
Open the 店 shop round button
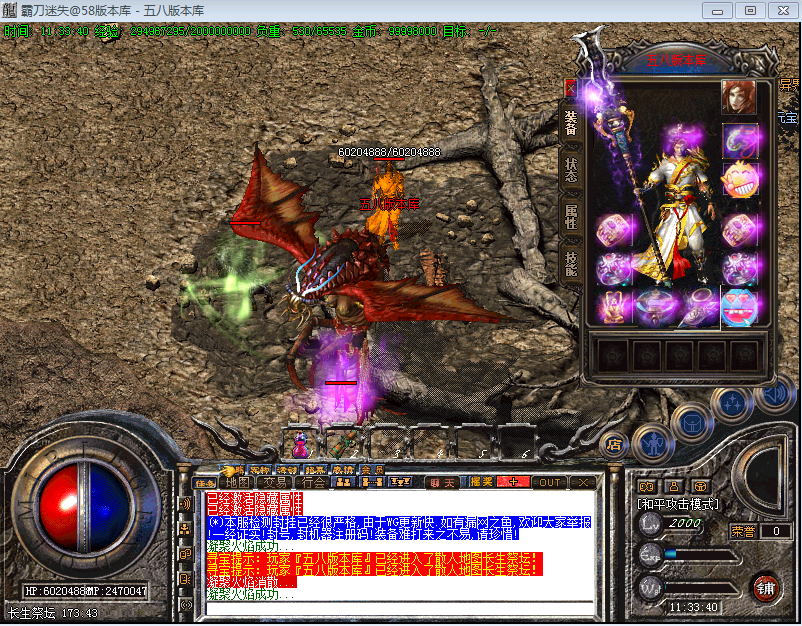[x=614, y=444]
